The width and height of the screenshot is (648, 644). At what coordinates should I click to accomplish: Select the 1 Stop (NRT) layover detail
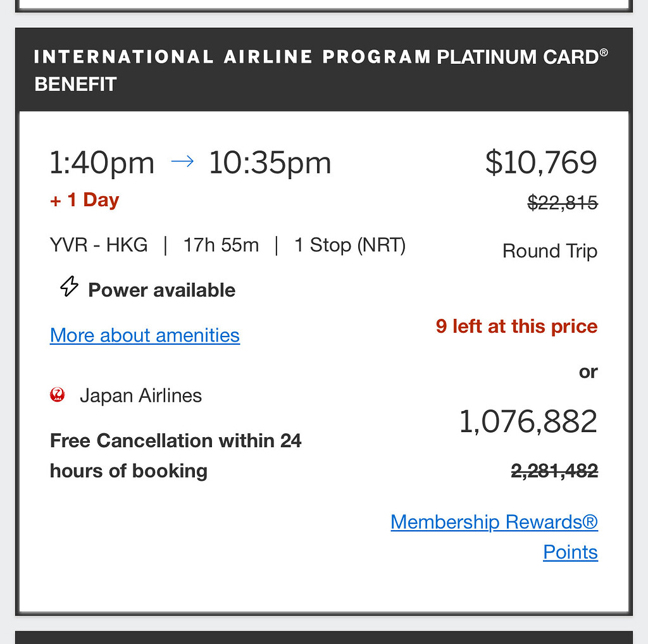point(350,245)
